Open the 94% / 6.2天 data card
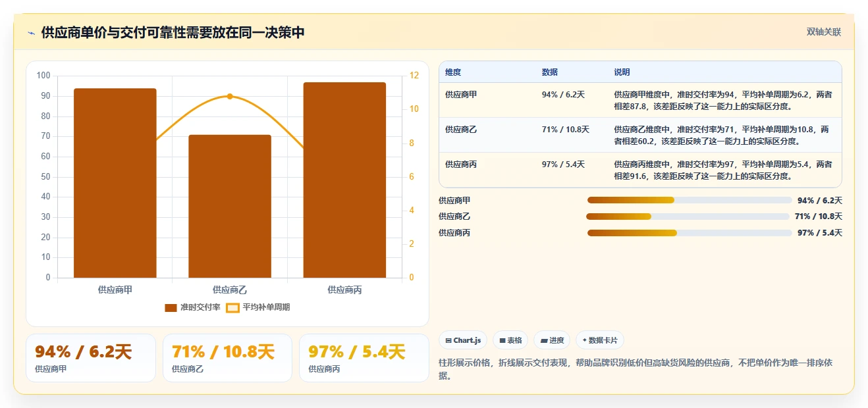 [x=91, y=358]
